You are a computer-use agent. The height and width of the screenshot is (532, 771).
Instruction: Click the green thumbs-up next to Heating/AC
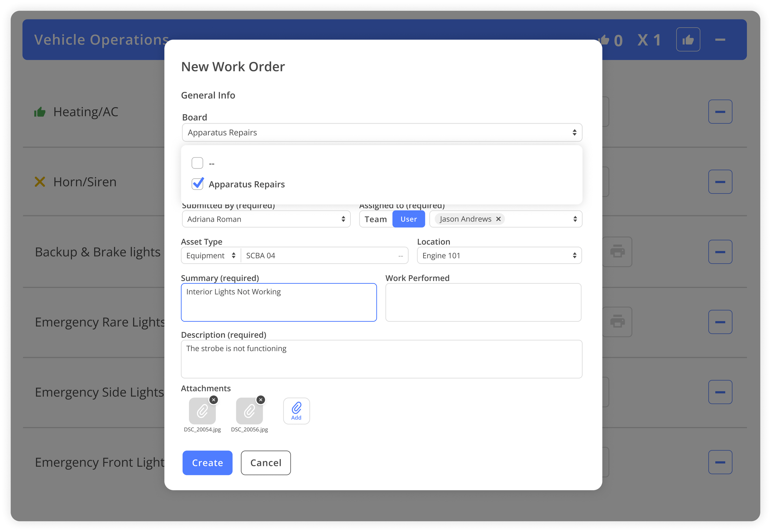click(x=40, y=111)
